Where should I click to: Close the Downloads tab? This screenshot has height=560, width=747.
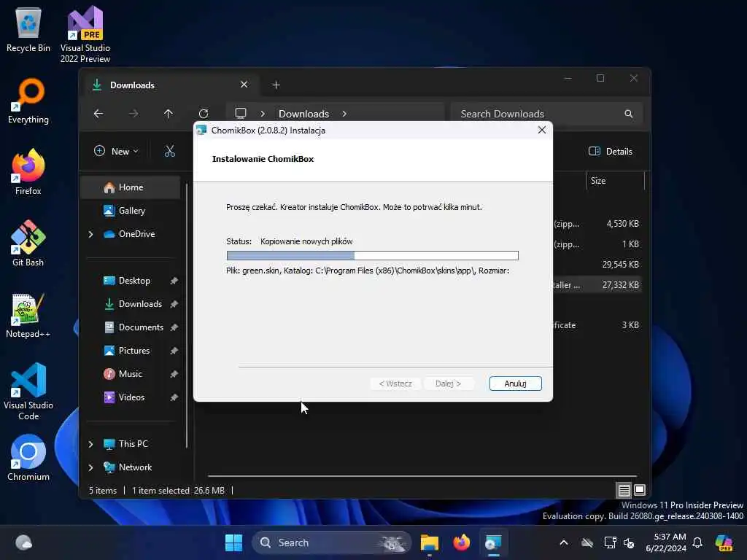[244, 85]
